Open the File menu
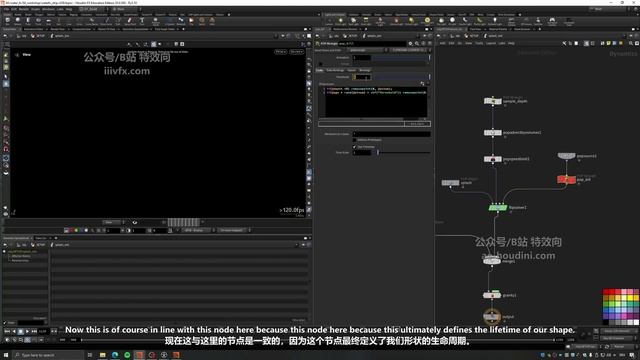The width and height of the screenshot is (640, 360). click(7, 9)
